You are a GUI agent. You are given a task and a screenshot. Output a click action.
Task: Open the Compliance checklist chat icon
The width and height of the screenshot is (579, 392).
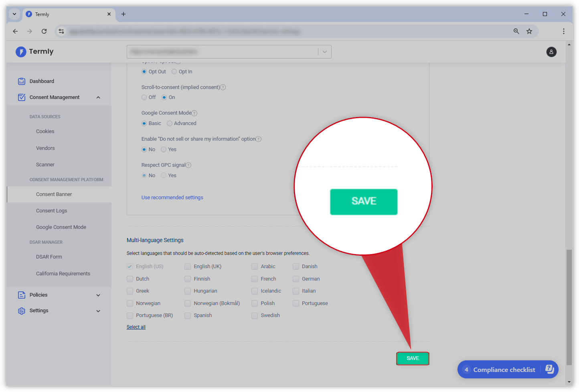pos(549,369)
